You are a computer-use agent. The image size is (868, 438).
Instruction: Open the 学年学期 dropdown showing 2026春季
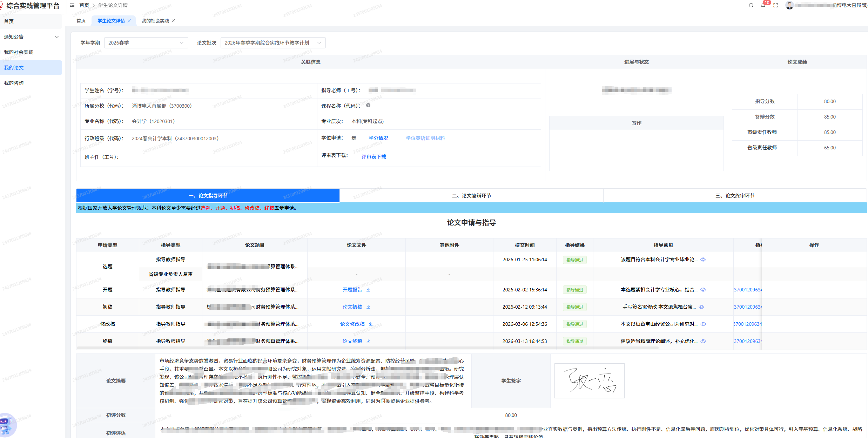[146, 43]
